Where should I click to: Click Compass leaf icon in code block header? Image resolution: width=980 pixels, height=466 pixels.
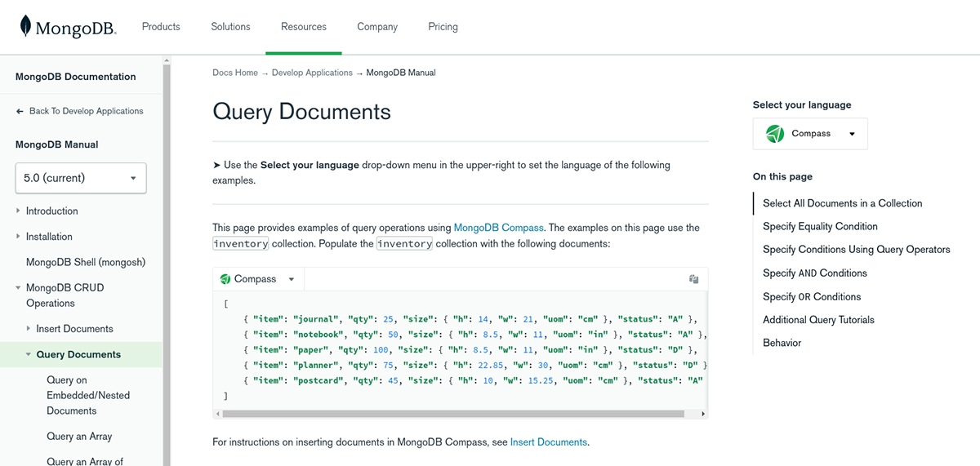tap(225, 279)
